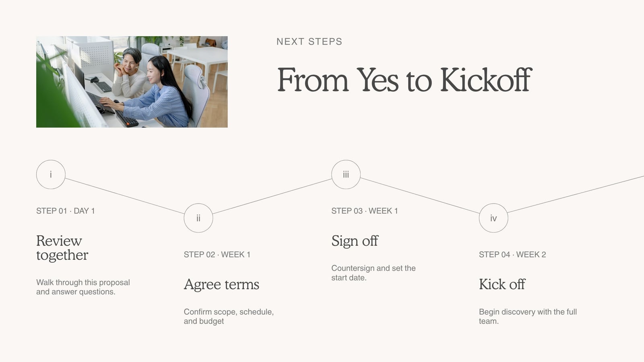Click the 'STEP 04 · WEEK 2' label
The width and height of the screenshot is (644, 362).
point(512,254)
